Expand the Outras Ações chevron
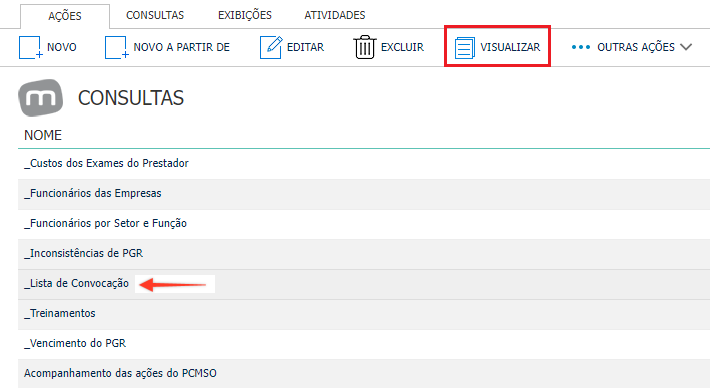The height and width of the screenshot is (388, 723). tap(686, 47)
